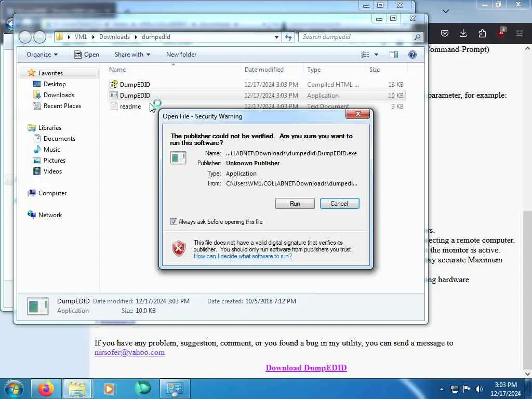This screenshot has height=399, width=532.
Task: Click the Download DumpEDID link in browser
Action: pyautogui.click(x=306, y=368)
